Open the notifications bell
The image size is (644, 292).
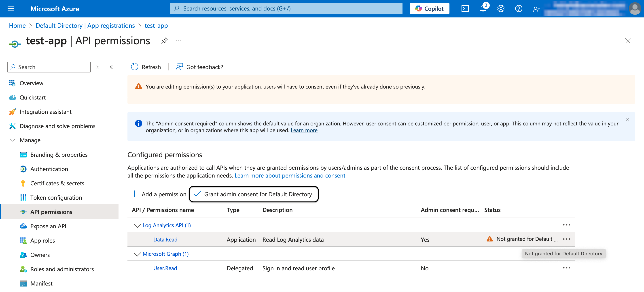[483, 9]
